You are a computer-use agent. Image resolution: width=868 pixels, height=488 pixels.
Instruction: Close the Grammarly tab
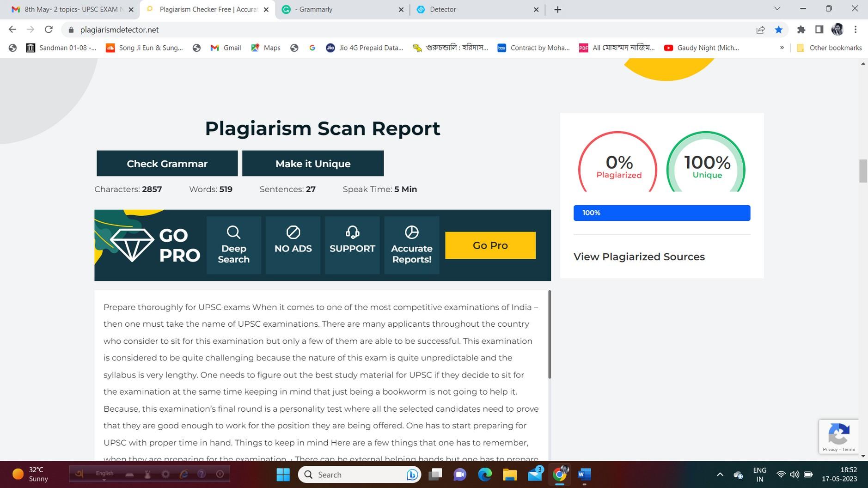[x=401, y=9]
